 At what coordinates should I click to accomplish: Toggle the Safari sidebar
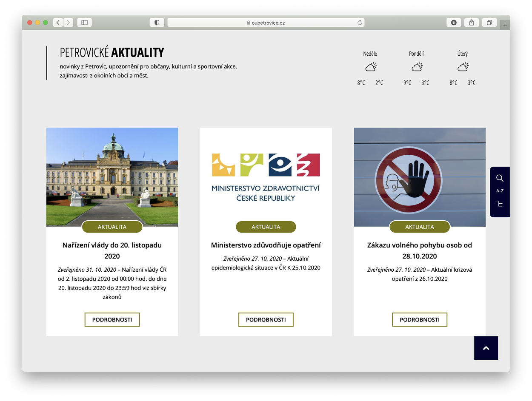click(x=84, y=23)
